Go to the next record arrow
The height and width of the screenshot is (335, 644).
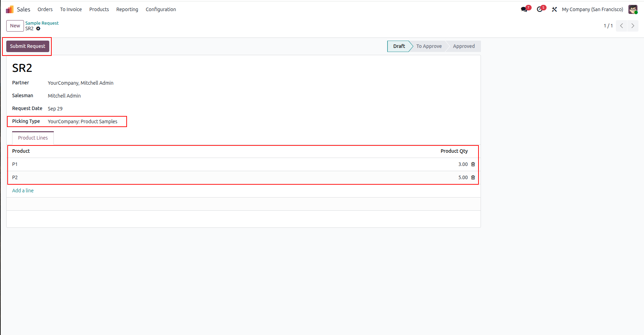click(x=633, y=26)
